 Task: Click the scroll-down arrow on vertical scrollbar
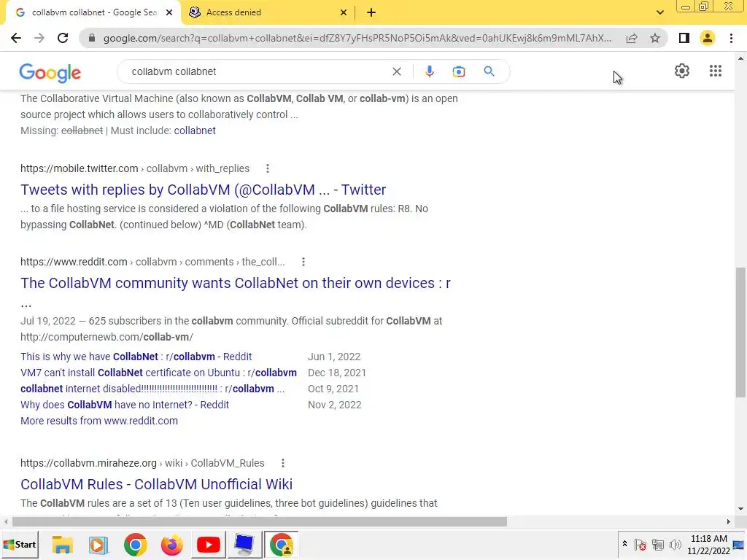coord(740,509)
